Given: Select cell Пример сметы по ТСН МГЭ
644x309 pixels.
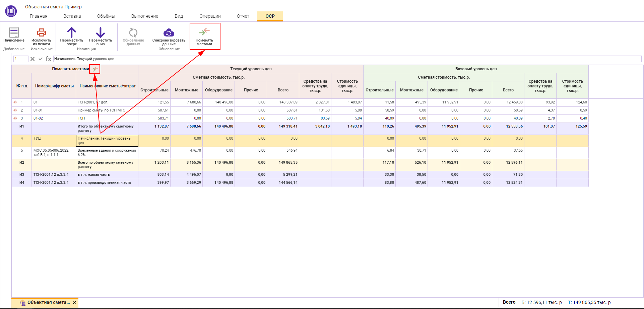Looking at the screenshot, I should click(107, 110).
